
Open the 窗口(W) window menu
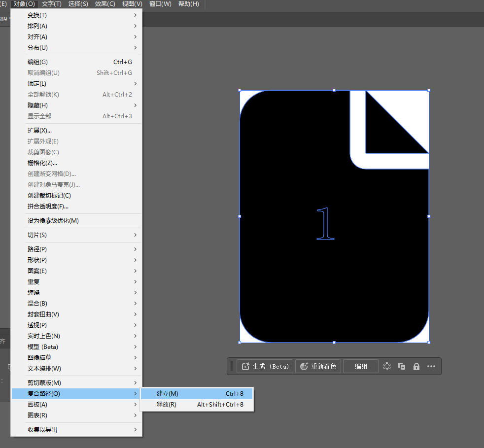click(x=160, y=4)
